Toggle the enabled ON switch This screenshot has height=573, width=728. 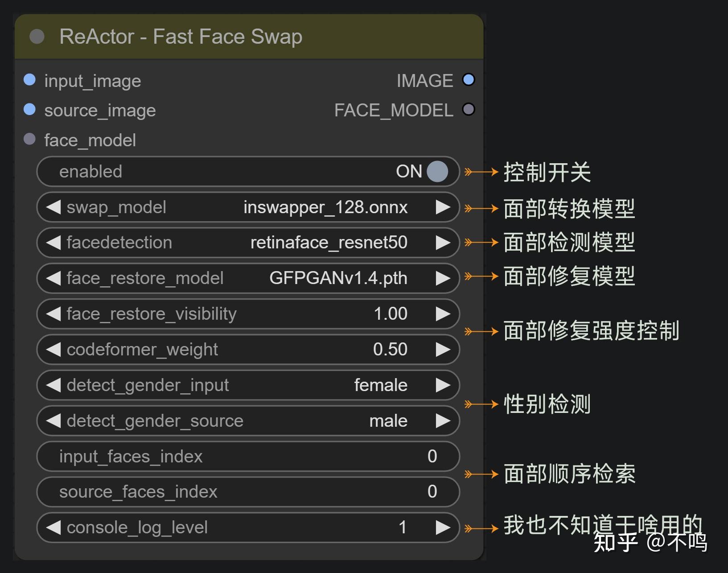point(437,172)
